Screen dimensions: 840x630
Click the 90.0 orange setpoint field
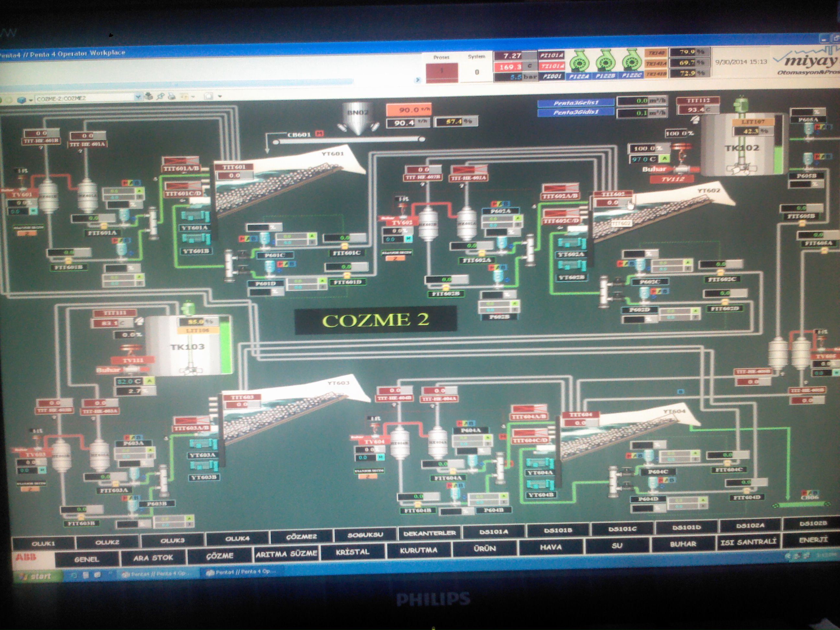[x=409, y=110]
